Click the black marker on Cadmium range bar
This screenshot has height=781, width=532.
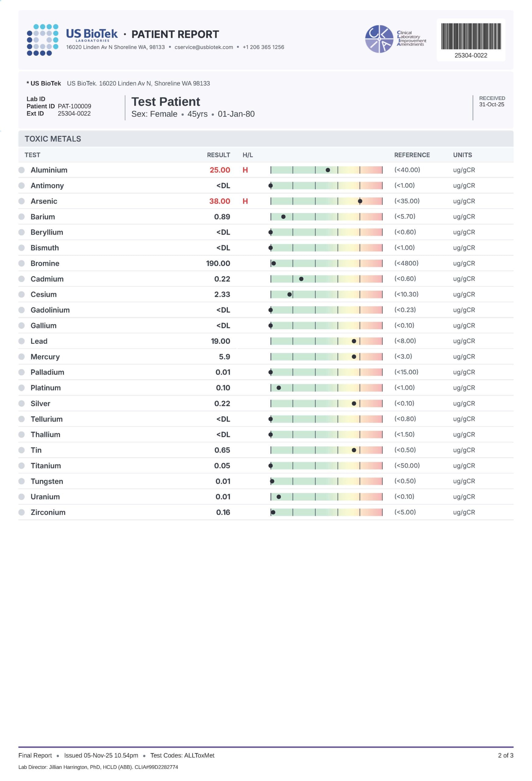click(301, 279)
